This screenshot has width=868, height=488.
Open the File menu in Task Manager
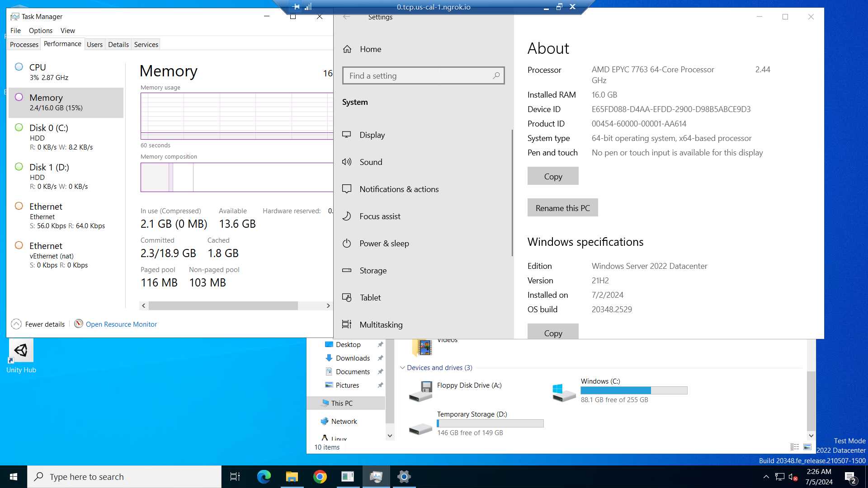[x=15, y=30]
